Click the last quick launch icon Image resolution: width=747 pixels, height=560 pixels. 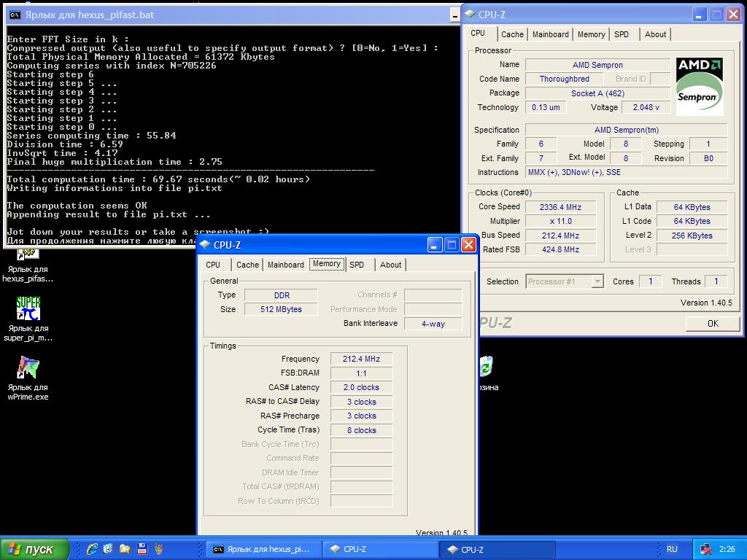pos(159,549)
